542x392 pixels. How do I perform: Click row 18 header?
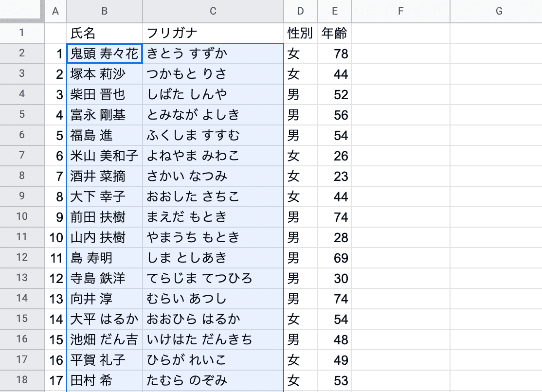tap(22, 380)
